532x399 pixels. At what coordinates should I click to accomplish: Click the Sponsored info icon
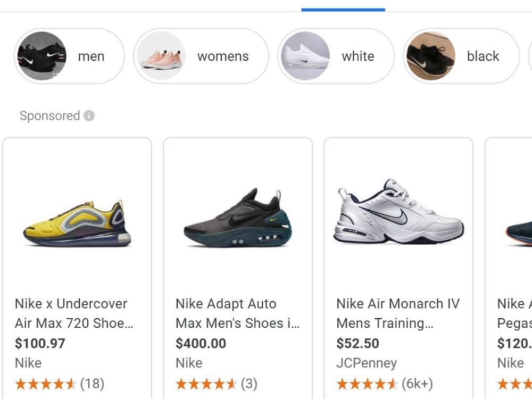coord(89,115)
